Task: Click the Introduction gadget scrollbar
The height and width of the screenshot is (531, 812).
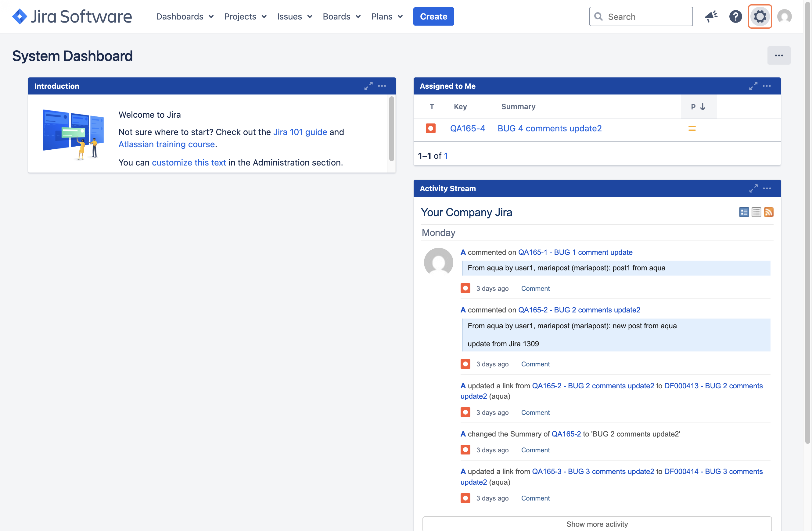Action: 391,129
